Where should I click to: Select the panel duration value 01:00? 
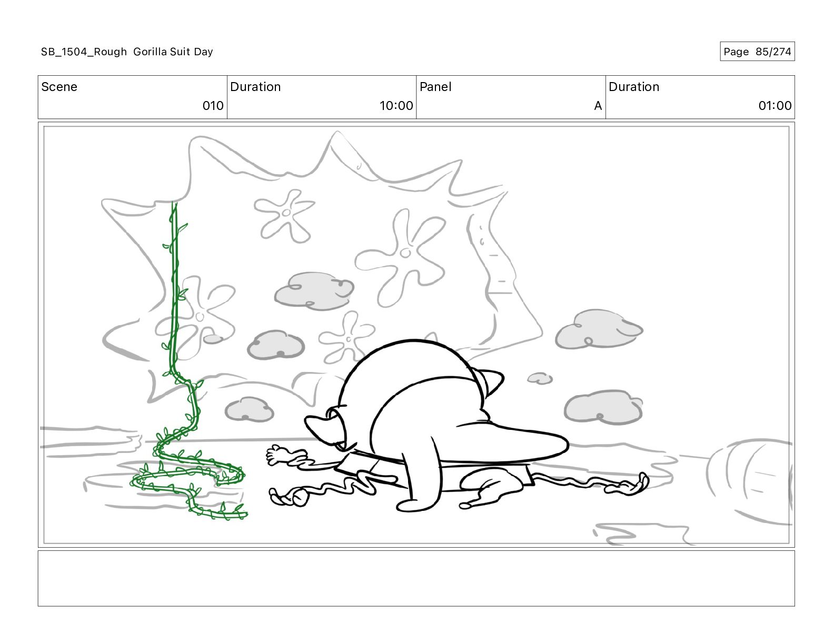click(775, 106)
